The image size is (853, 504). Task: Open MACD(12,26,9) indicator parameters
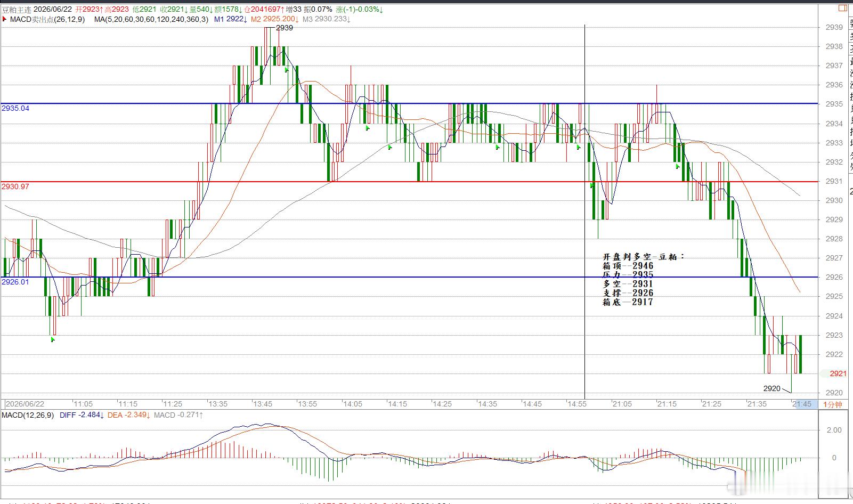coord(27,415)
